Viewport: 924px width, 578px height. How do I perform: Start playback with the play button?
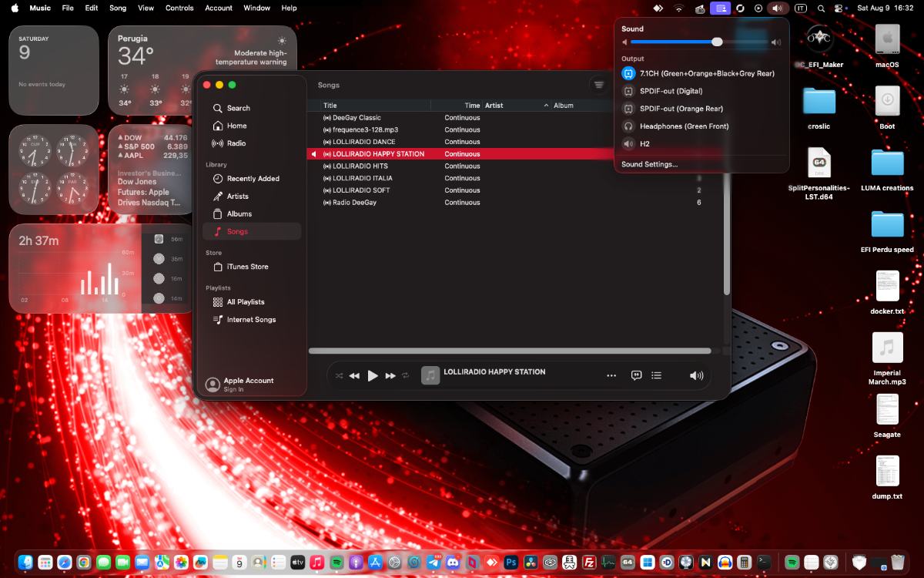[373, 375]
